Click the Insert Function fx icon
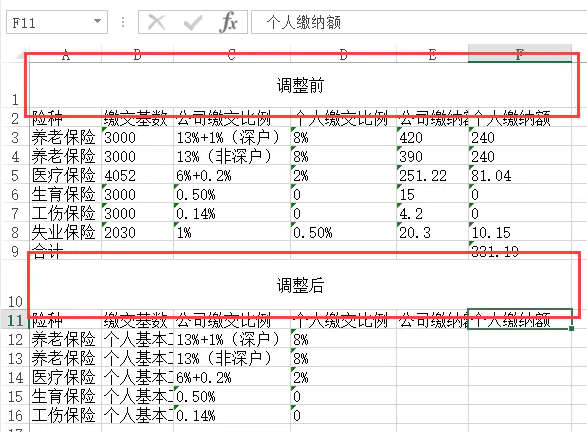The height and width of the screenshot is (432, 587). (228, 22)
